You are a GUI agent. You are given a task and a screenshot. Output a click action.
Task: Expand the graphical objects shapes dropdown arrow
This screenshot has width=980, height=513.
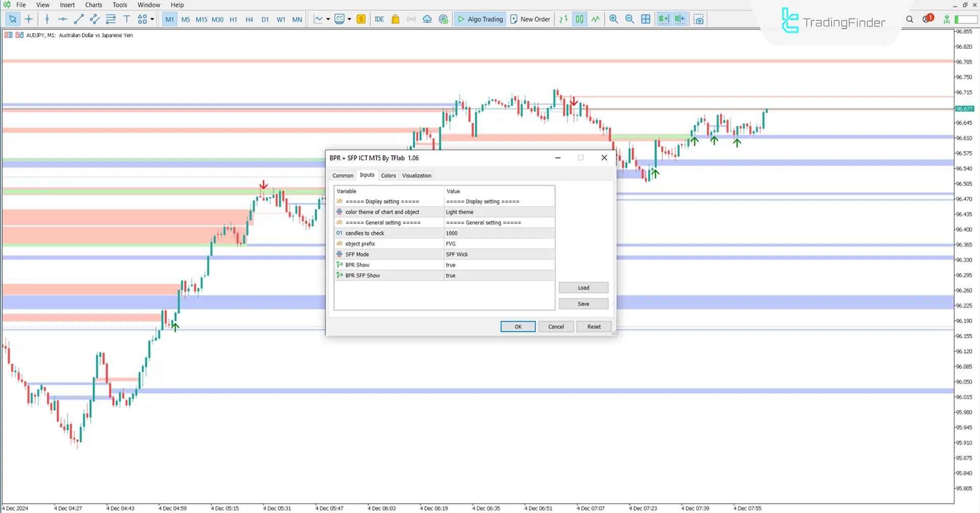coord(152,19)
